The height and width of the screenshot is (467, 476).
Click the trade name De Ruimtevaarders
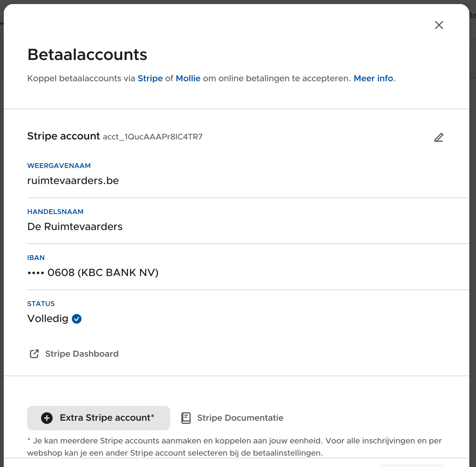click(75, 227)
